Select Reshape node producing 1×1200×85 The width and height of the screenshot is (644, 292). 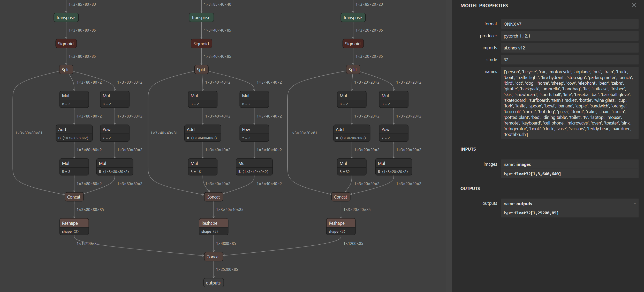pos(340,227)
